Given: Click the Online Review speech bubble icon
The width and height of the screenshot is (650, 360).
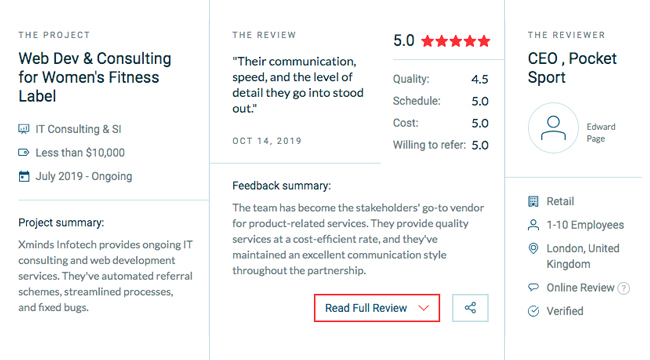Looking at the screenshot, I should pyautogui.click(x=533, y=287).
